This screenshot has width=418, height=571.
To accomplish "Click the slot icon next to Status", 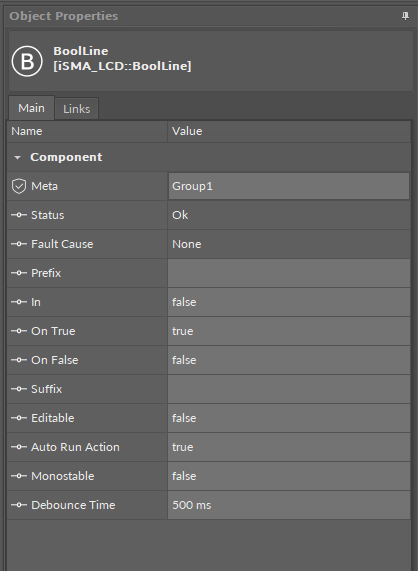I will pos(19,215).
